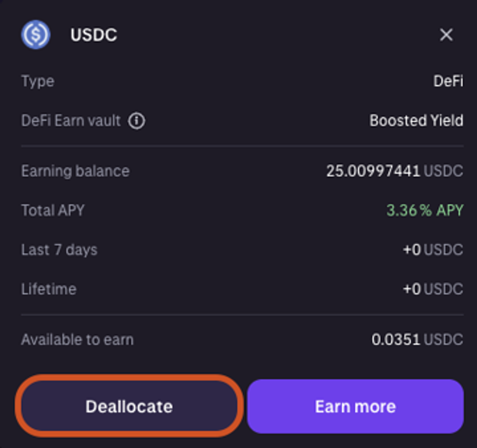The height and width of the screenshot is (448, 477).
Task: Select the USDC title text
Action: 93,34
